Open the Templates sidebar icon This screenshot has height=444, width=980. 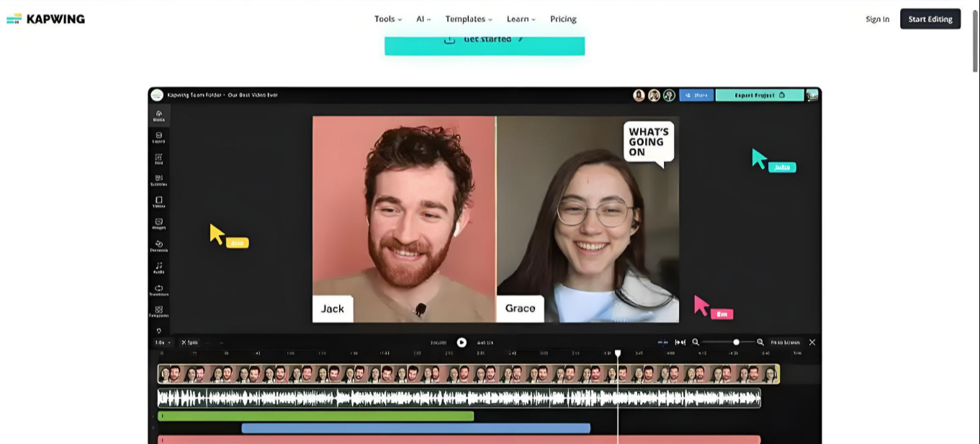(158, 311)
